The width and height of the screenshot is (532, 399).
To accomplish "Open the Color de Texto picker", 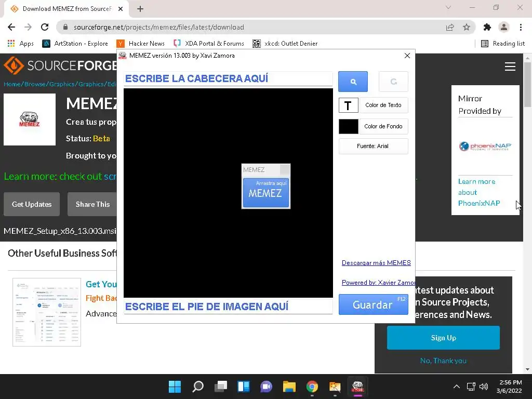I will pyautogui.click(x=383, y=105).
